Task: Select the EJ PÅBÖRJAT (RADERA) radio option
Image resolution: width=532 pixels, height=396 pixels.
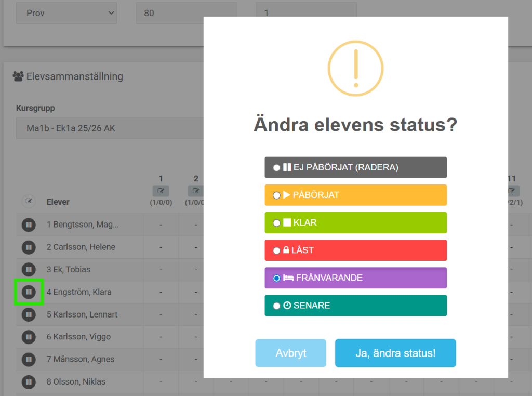Action: 277,168
